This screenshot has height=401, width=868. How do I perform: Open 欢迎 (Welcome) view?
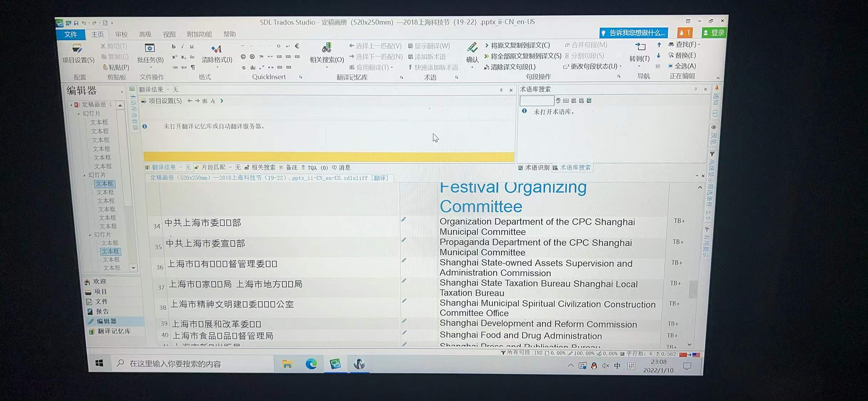pos(95,281)
